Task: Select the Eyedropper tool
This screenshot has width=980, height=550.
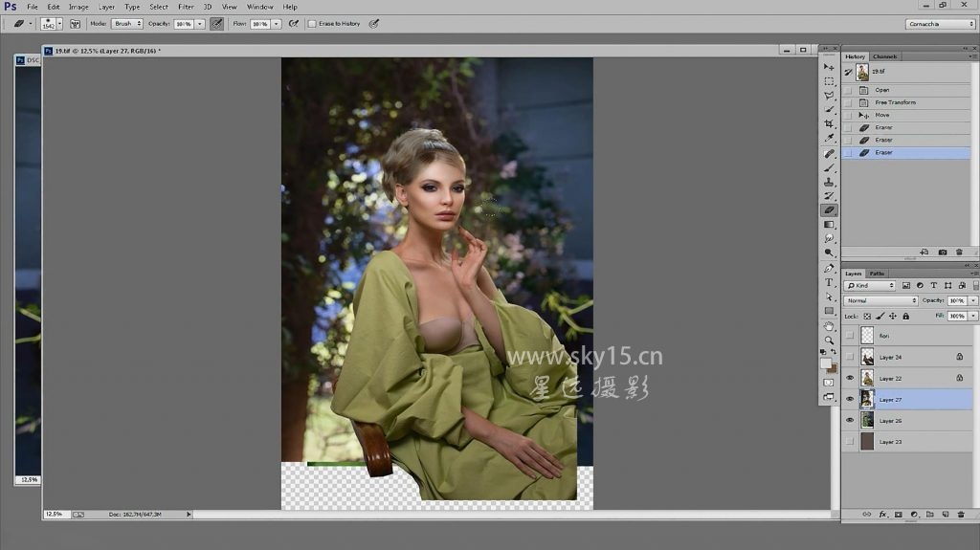Action: pyautogui.click(x=829, y=138)
